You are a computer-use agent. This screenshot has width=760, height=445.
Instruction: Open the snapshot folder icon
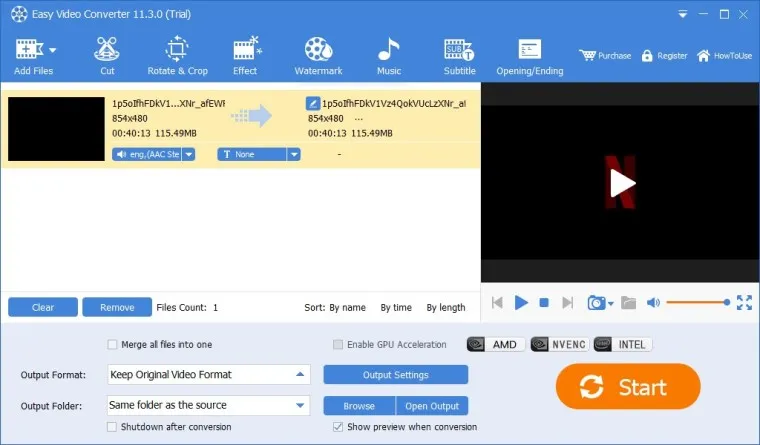tap(629, 303)
